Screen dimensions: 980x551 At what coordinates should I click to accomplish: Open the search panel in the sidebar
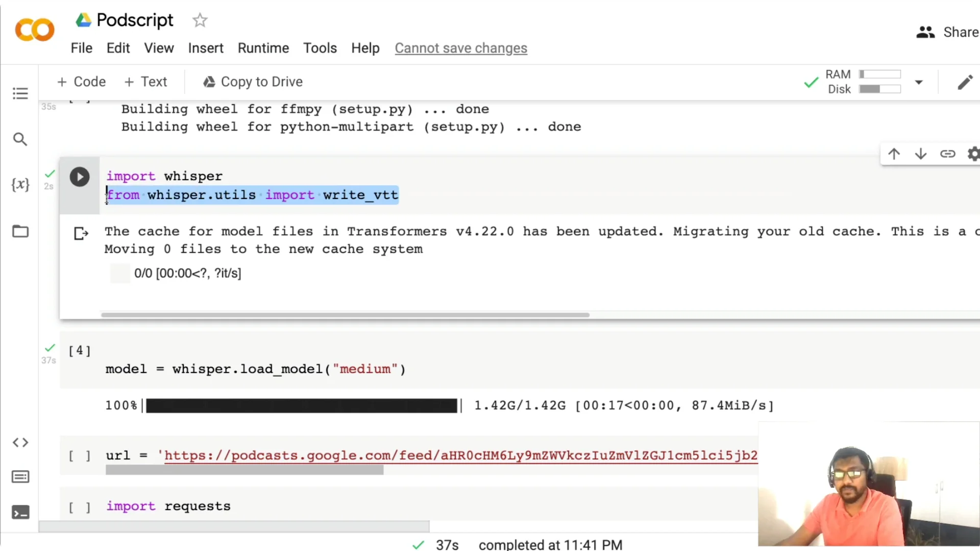20,139
